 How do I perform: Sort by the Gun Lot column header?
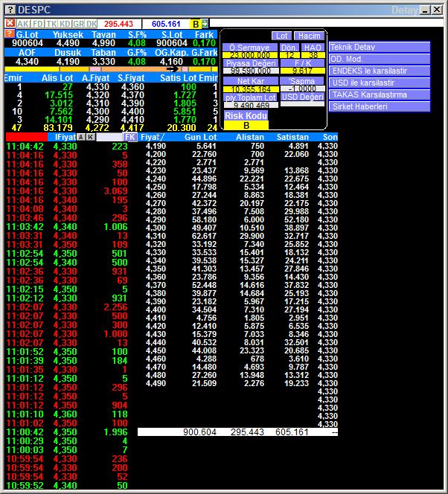click(x=201, y=138)
